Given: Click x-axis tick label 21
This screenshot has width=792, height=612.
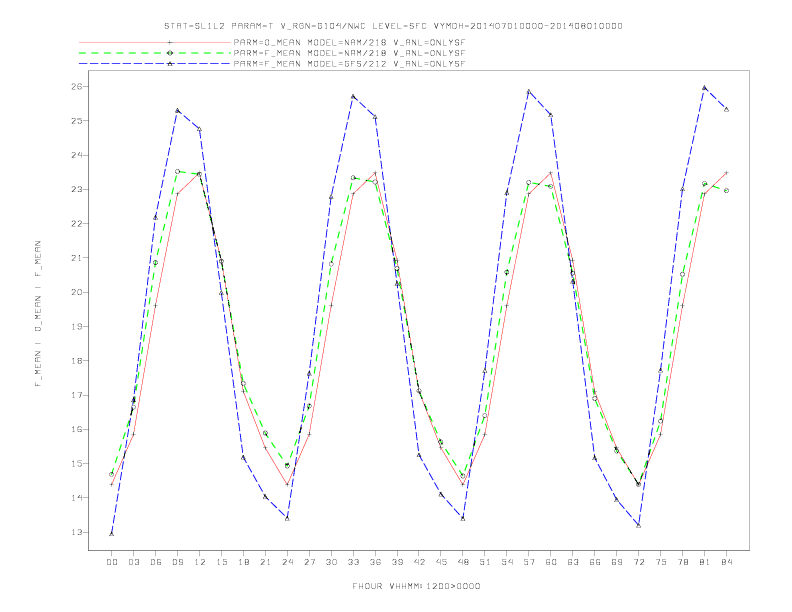Looking at the screenshot, I should [x=265, y=562].
